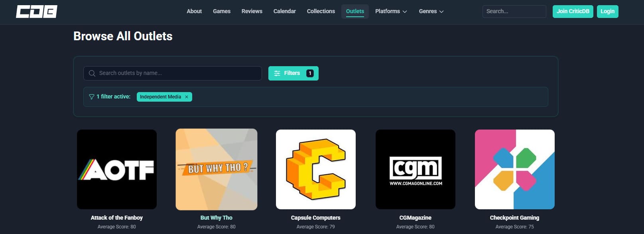Expand the Platforms dropdown menu
The image size is (644, 234).
coord(391,11)
